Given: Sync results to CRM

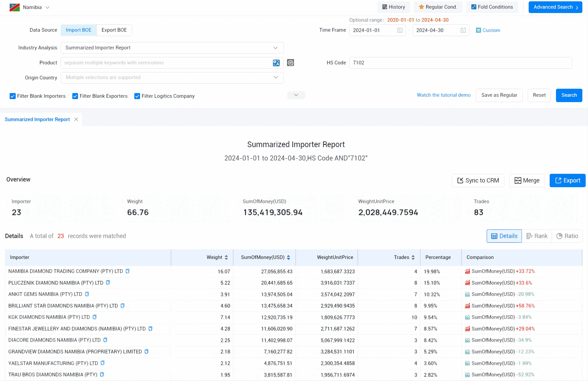Looking at the screenshot, I should click(478, 180).
